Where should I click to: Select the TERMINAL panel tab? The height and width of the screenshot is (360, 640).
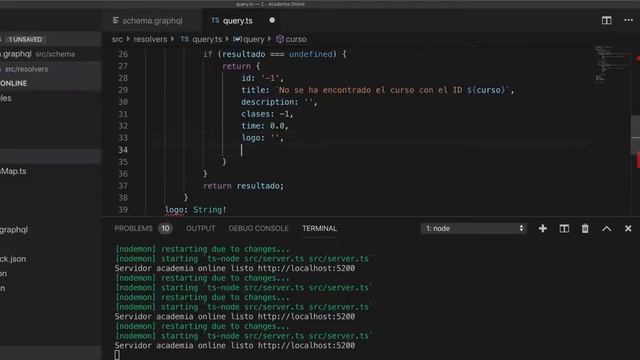(x=320, y=228)
